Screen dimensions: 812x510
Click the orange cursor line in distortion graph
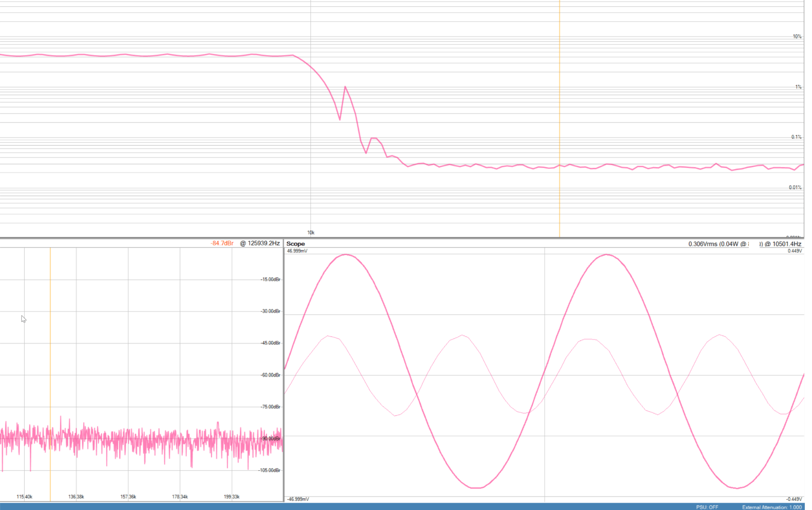point(559,119)
